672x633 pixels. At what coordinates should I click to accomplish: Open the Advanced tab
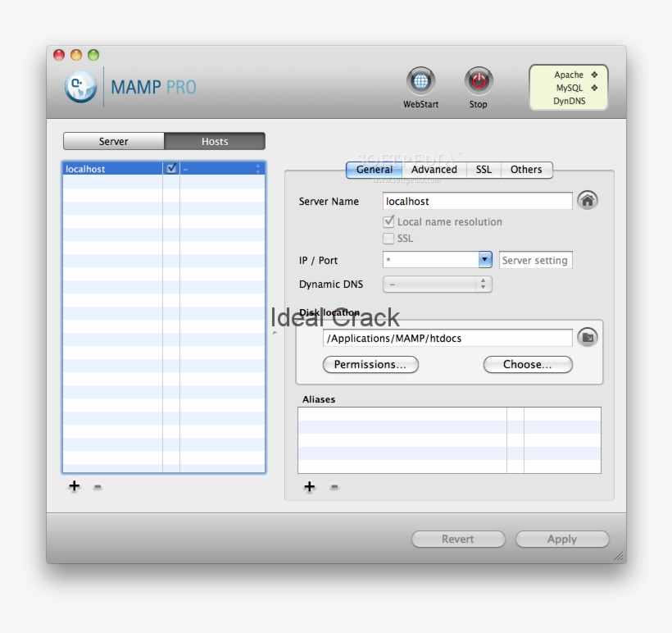434,170
